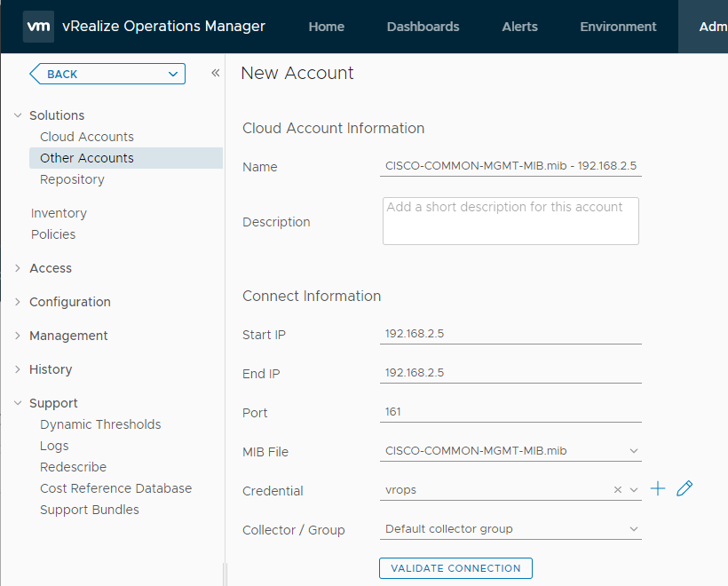Collapse the left navigation pane
The height and width of the screenshot is (586, 728).
click(215, 74)
